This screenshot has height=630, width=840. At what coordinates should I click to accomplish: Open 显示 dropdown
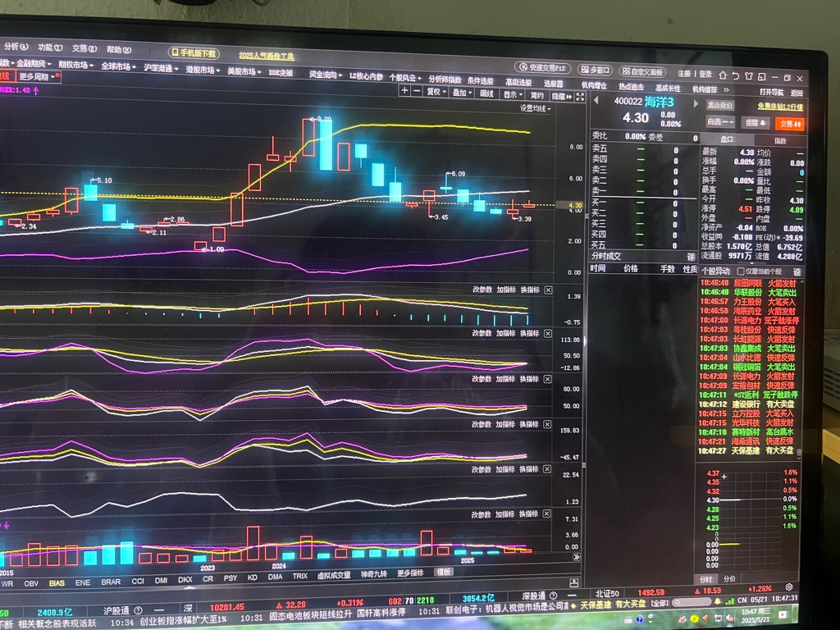pos(513,95)
